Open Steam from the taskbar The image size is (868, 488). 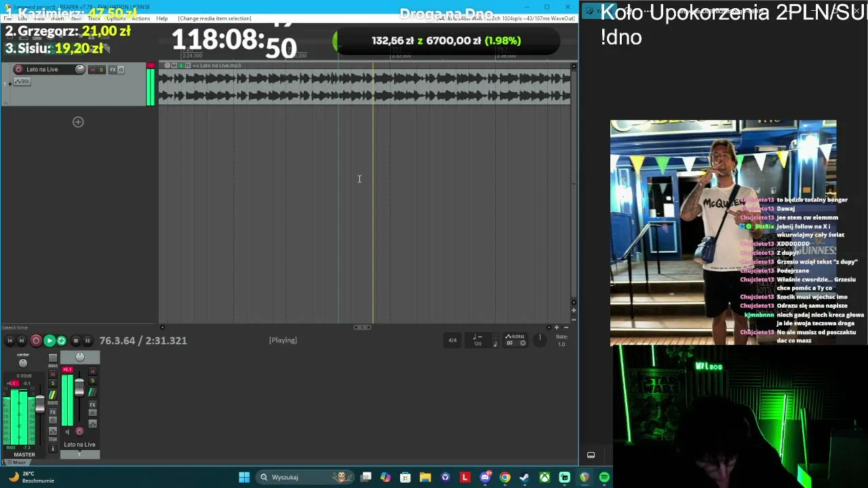[524, 477]
